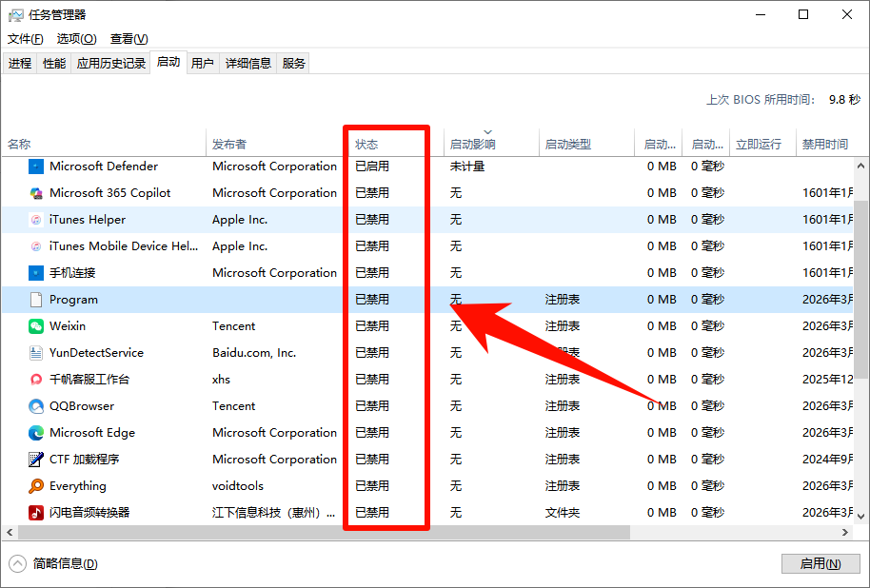Click the horizontal scrollbar thumb
The height and width of the screenshot is (588, 870).
click(x=324, y=532)
